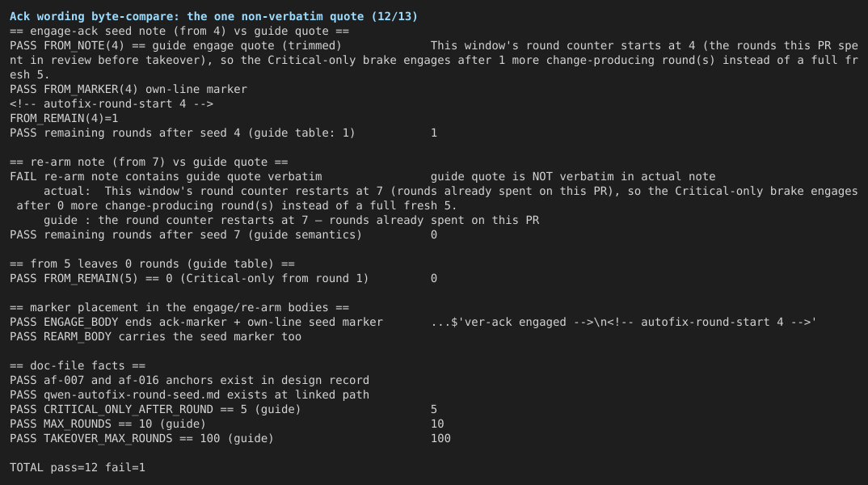This screenshot has width=868, height=485.
Task: Click the 'FAIL re-arm note contains guide quote' line
Action: pyautogui.click(x=166, y=176)
